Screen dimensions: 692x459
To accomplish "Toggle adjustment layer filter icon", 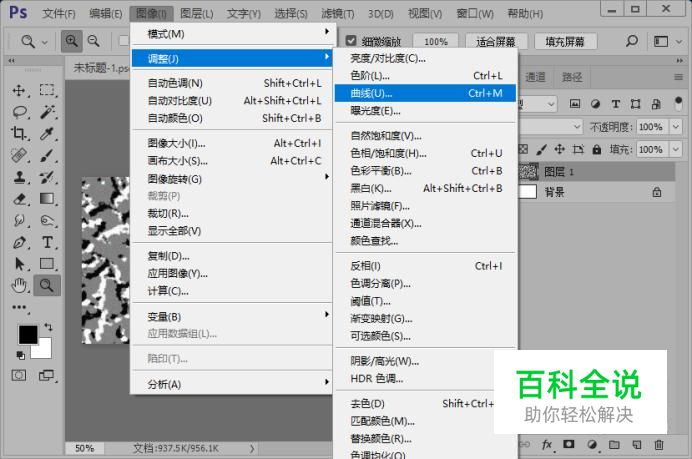I will pyautogui.click(x=595, y=104).
